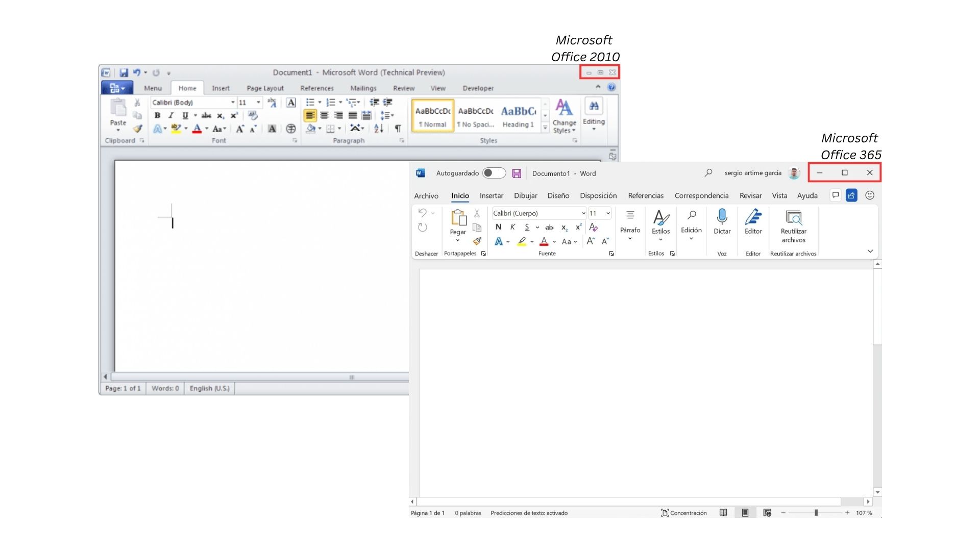Click the purple save icon beside Autoguardado
This screenshot has width=980, height=551.
coord(517,173)
